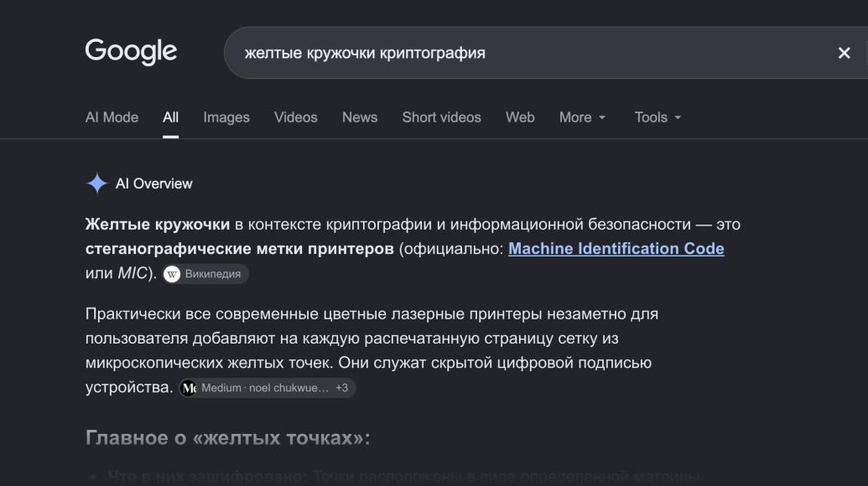
Task: Show the +3 additional sources
Action: pos(341,388)
